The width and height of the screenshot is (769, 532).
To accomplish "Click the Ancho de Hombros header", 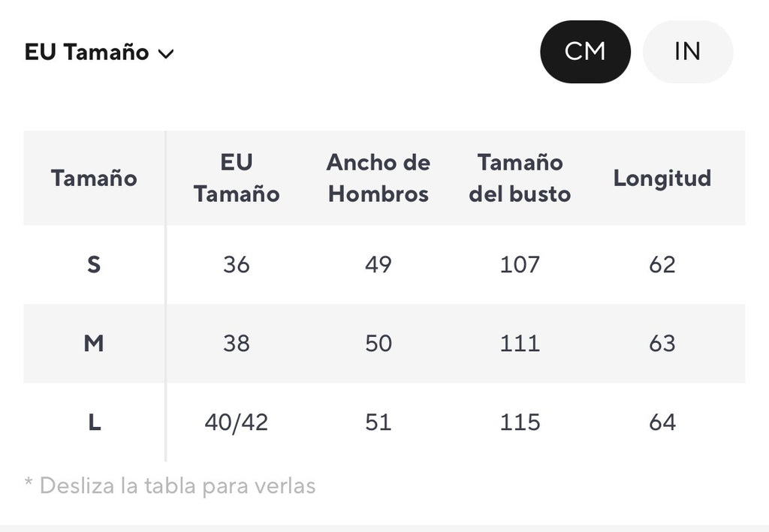I will click(378, 178).
